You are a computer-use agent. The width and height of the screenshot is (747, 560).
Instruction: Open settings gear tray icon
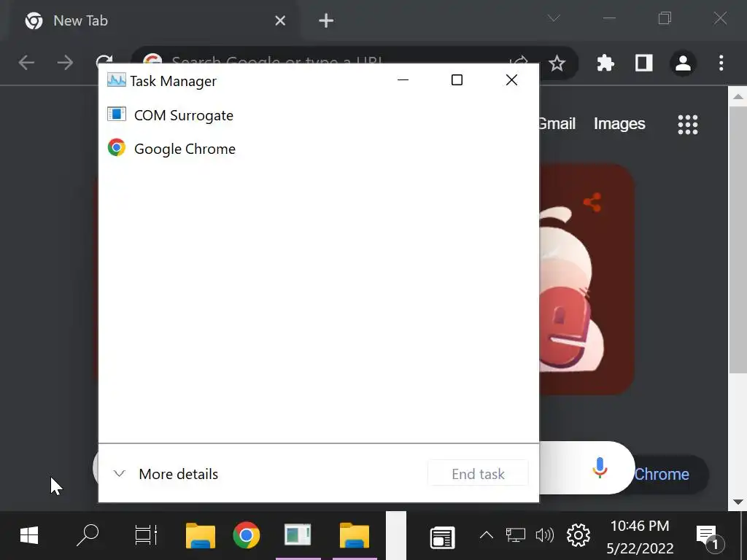pyautogui.click(x=578, y=536)
